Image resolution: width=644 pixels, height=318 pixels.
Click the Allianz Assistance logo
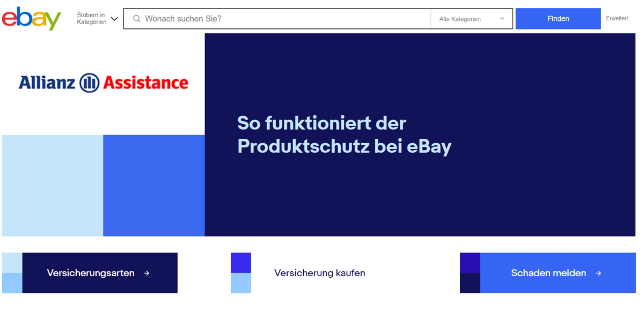tap(104, 83)
